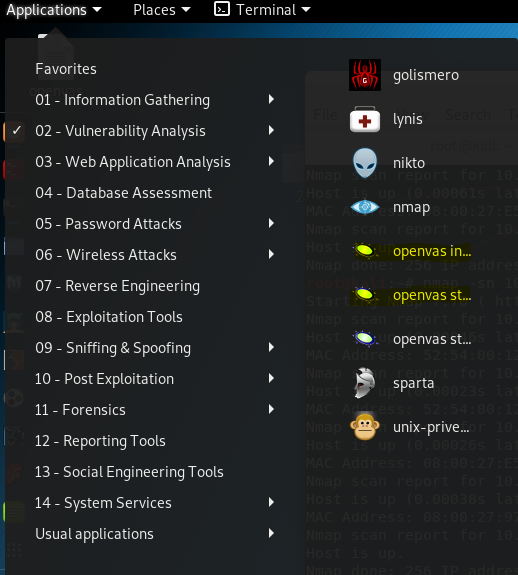Open 07 - Reverse Engineering category
This screenshot has height=575, width=518.
[x=118, y=286]
